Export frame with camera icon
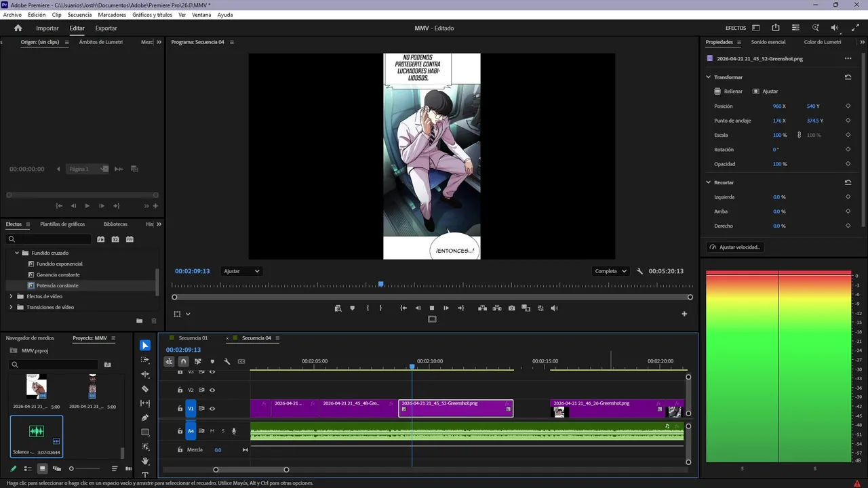Screen dimensions: 868x488 [x=511, y=308]
